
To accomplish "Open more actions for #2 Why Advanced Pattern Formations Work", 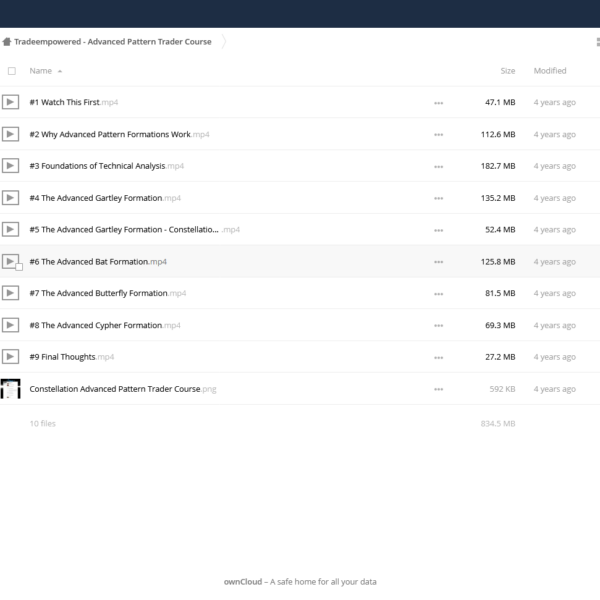I will click(x=439, y=135).
